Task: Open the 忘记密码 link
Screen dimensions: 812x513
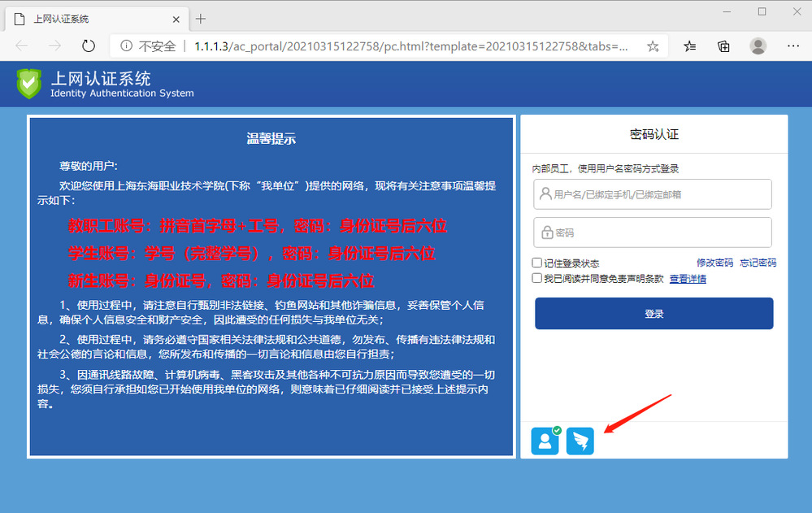Action: tap(758, 263)
